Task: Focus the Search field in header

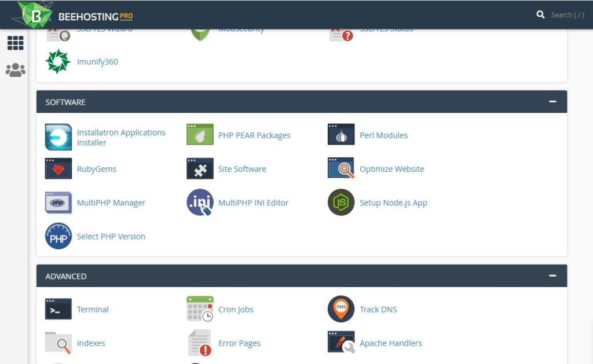Action: click(x=568, y=15)
